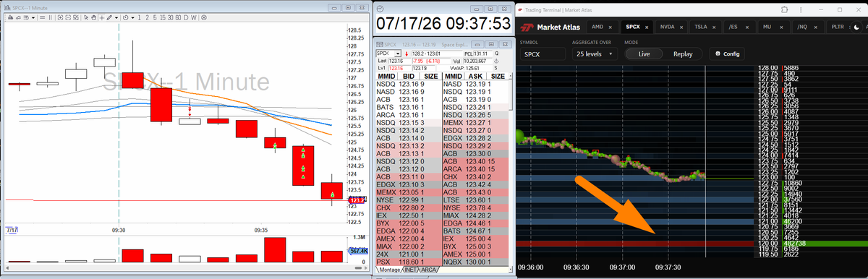Click the clock icon in time window
The height and width of the screenshot is (279, 868).
pyautogui.click(x=380, y=8)
